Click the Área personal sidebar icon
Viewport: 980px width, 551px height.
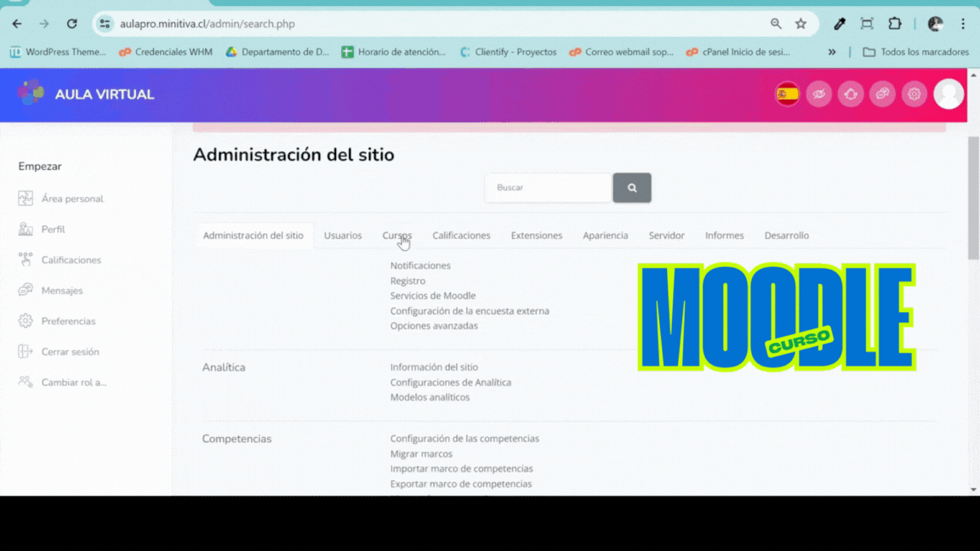pos(26,199)
